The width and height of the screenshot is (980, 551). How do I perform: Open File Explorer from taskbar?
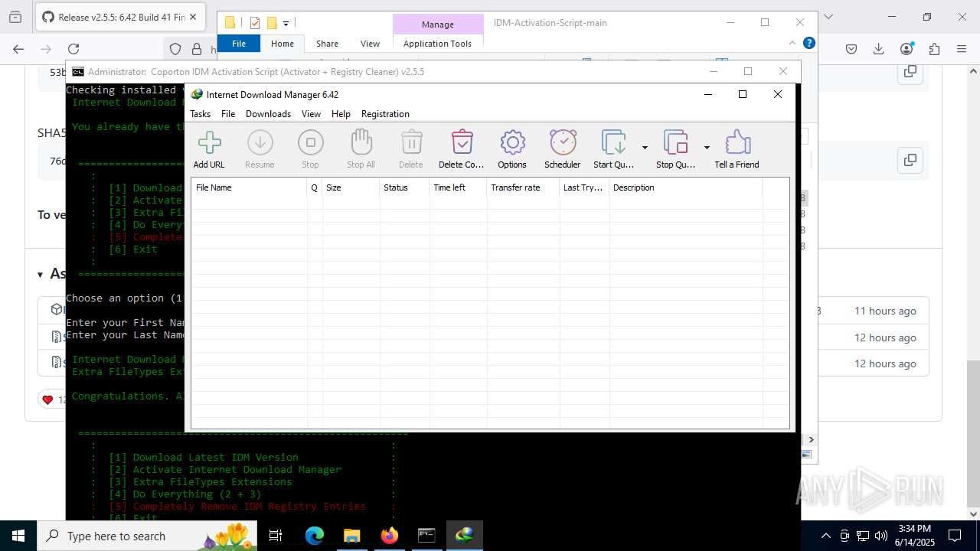click(x=351, y=536)
